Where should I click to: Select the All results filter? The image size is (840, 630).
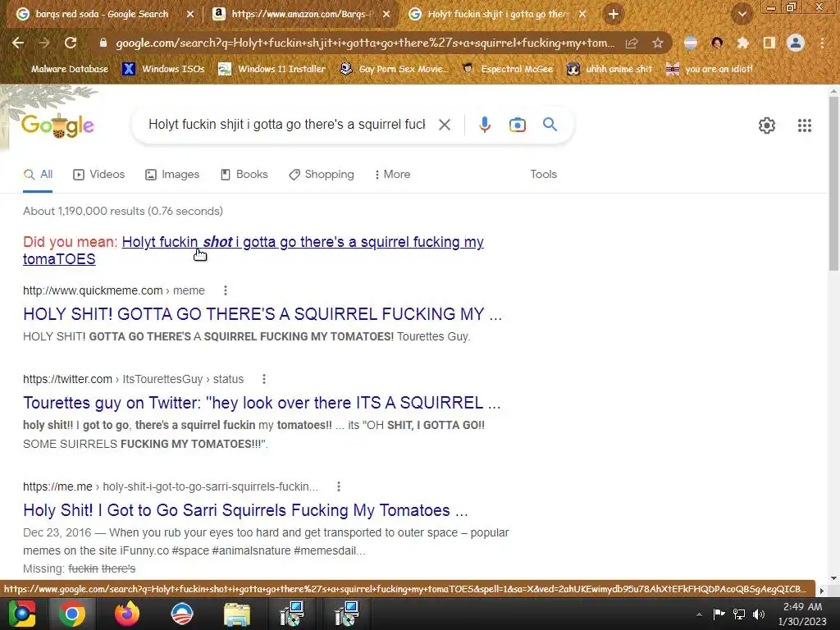point(38,175)
